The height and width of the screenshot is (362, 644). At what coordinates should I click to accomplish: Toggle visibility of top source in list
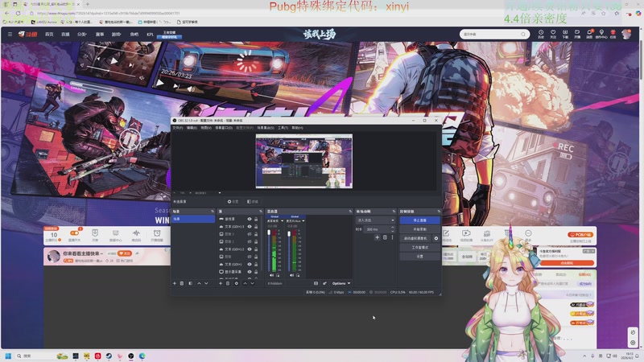click(x=250, y=219)
